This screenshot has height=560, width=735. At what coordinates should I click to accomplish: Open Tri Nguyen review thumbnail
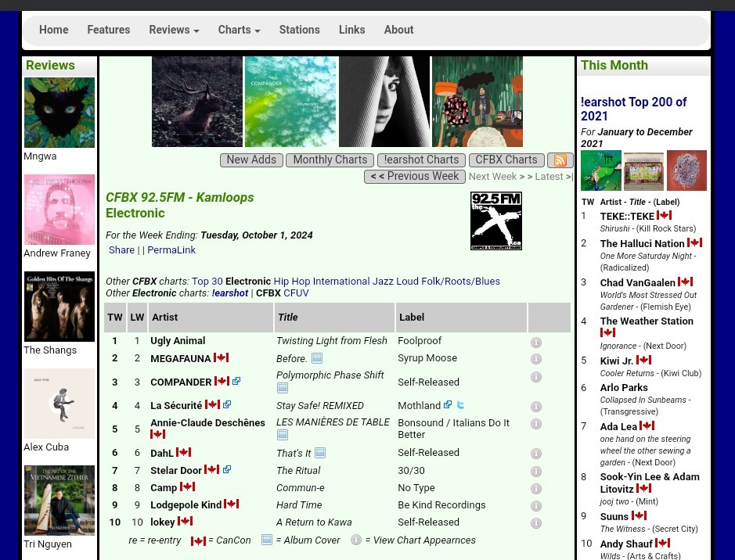(x=59, y=500)
